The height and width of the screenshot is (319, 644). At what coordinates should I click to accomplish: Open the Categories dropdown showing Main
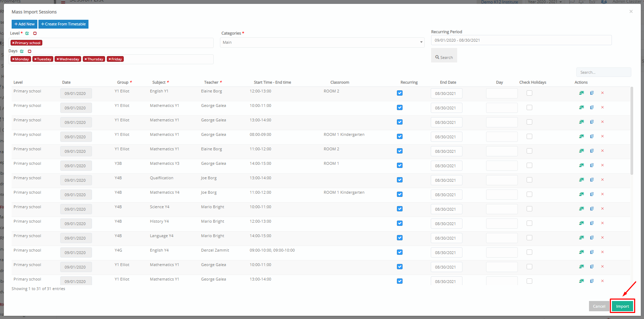322,42
